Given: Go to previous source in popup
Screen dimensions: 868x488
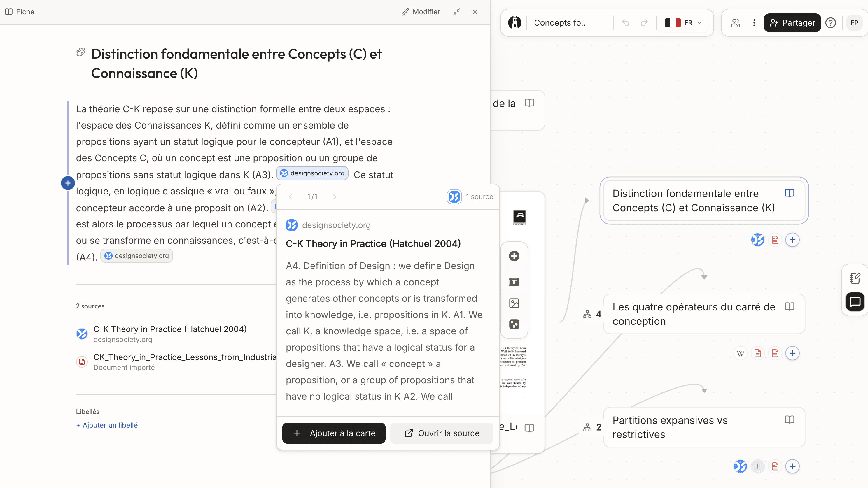Looking at the screenshot, I should coord(290,197).
